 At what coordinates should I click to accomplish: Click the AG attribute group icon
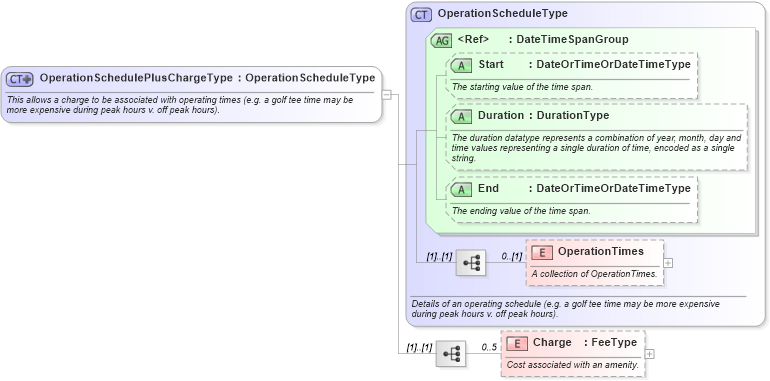coord(441,41)
